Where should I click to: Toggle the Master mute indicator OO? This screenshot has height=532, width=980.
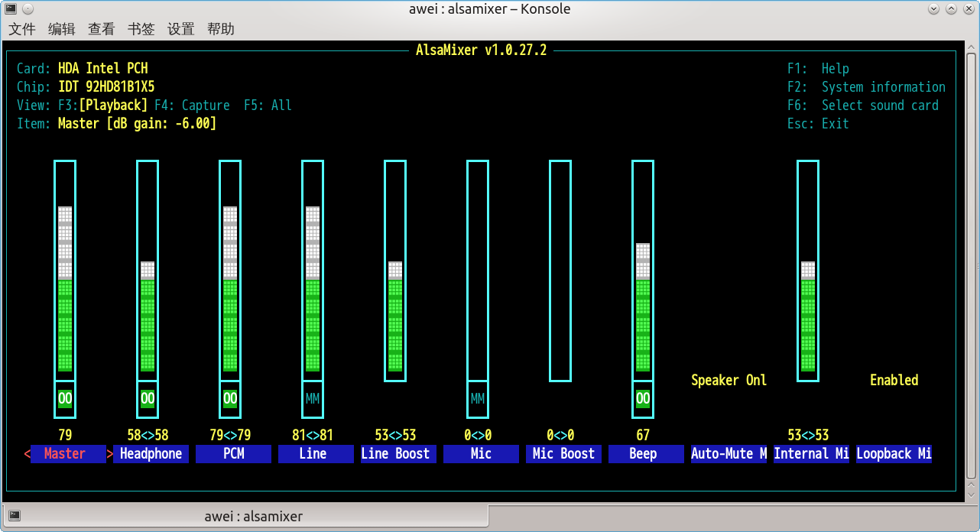click(65, 398)
